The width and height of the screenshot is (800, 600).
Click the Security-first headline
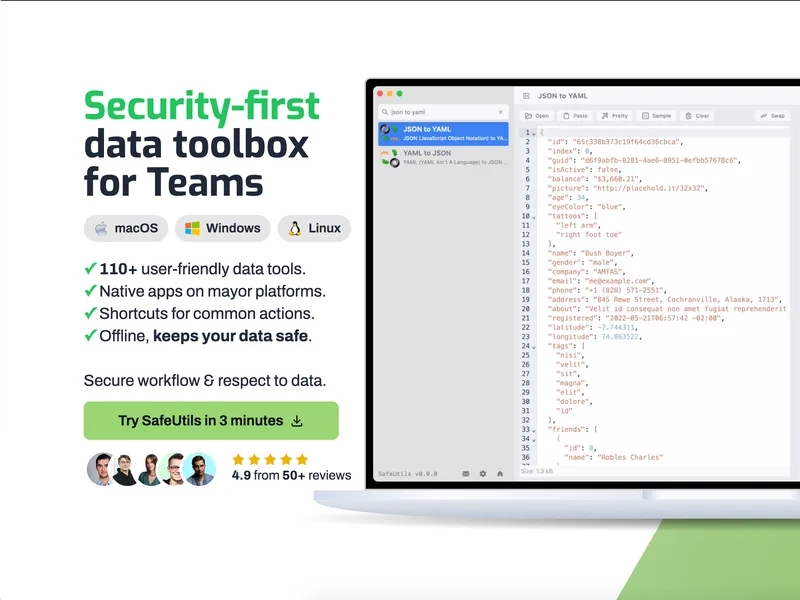pyautogui.click(x=202, y=106)
